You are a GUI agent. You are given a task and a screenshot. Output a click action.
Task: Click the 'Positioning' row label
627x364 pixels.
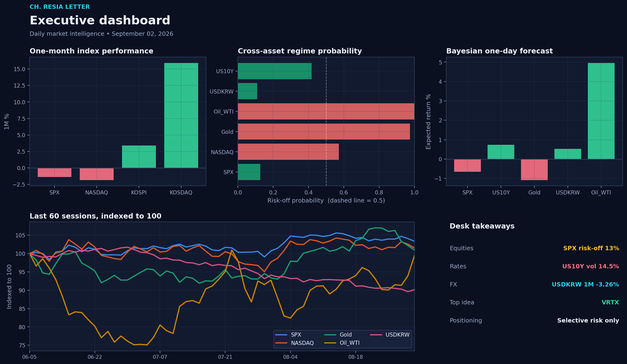(x=466, y=321)
